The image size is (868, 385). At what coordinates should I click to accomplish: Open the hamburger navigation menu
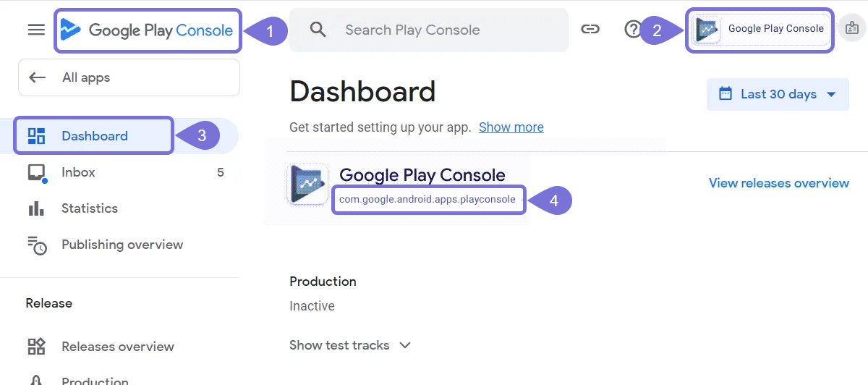[x=36, y=30]
